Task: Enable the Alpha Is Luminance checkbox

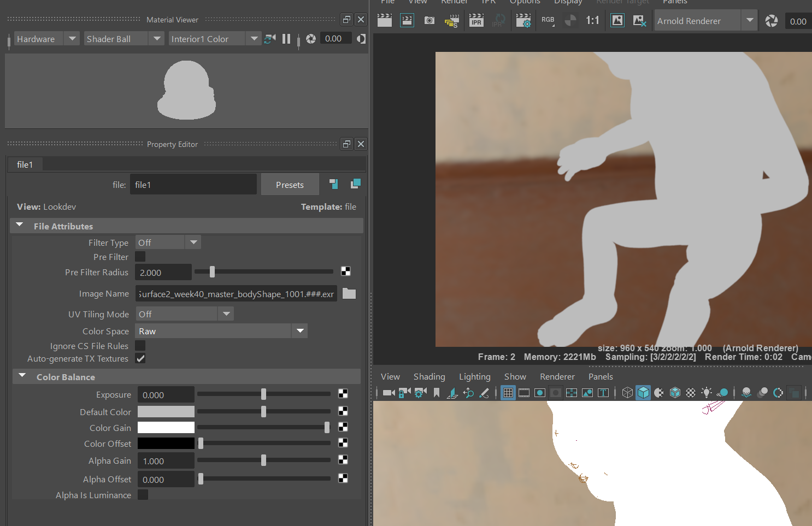Action: tap(143, 495)
